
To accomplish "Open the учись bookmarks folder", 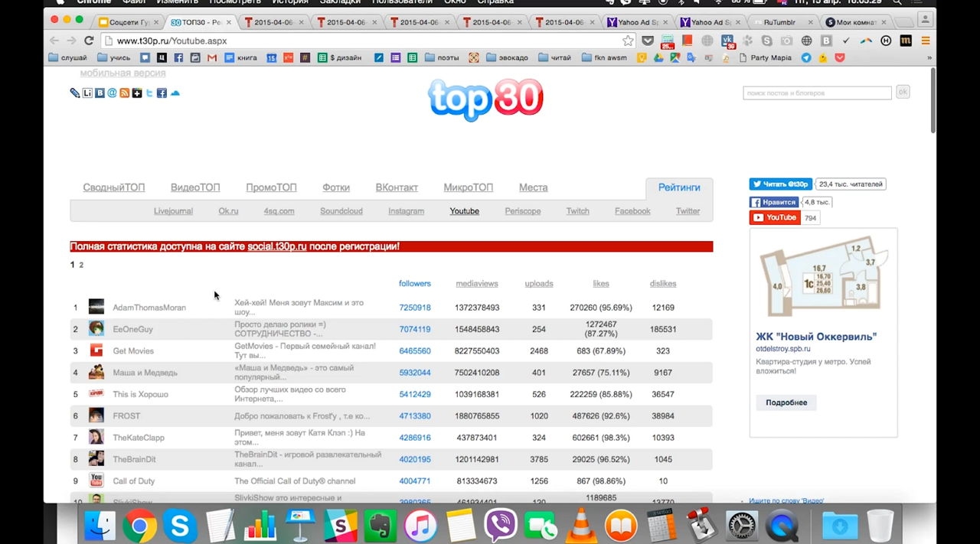I will click(114, 57).
